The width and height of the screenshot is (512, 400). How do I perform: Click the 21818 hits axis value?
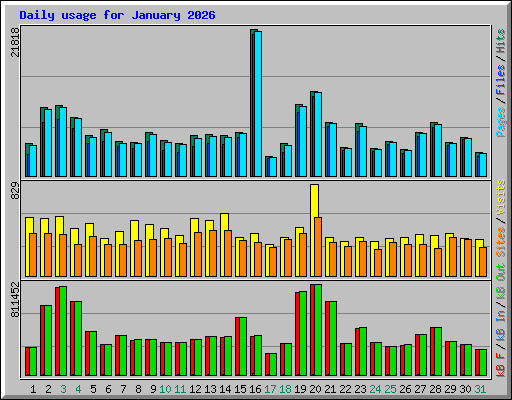pos(15,42)
